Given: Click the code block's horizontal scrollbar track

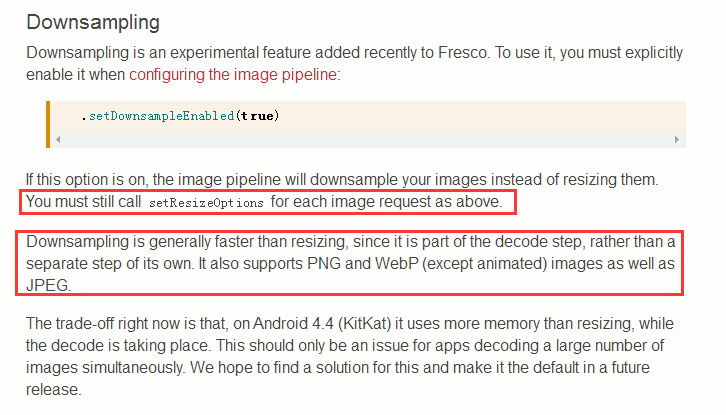Looking at the screenshot, I should point(367,139).
